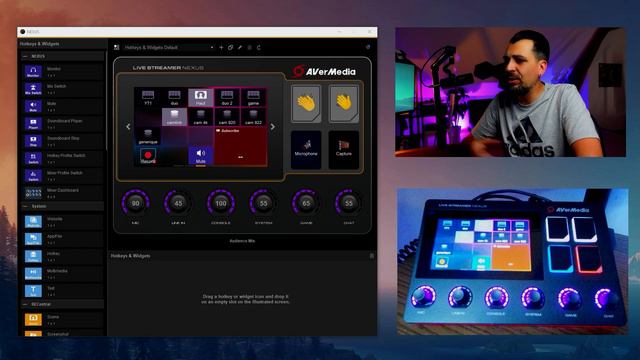Open the Hotkeys & Widgets Default profile dropdown
The image size is (640, 360).
pyautogui.click(x=169, y=47)
